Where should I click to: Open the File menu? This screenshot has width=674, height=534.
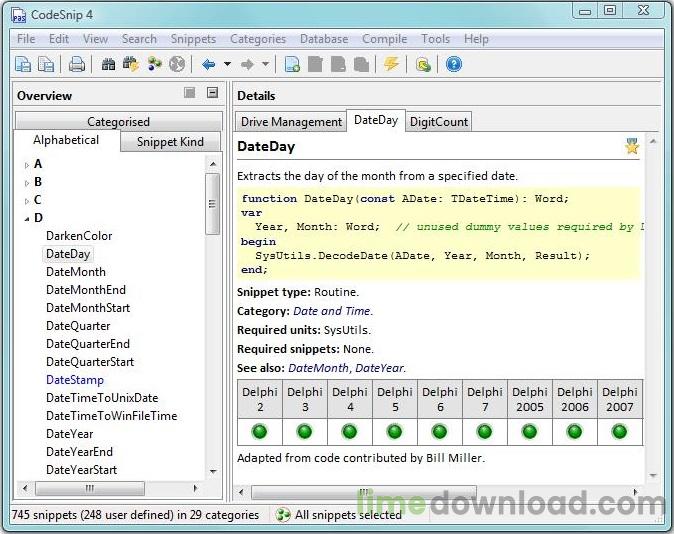pos(26,39)
